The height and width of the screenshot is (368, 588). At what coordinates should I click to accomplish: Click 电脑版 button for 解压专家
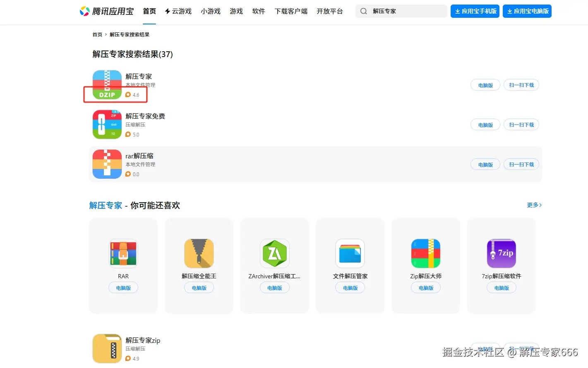pyautogui.click(x=485, y=85)
